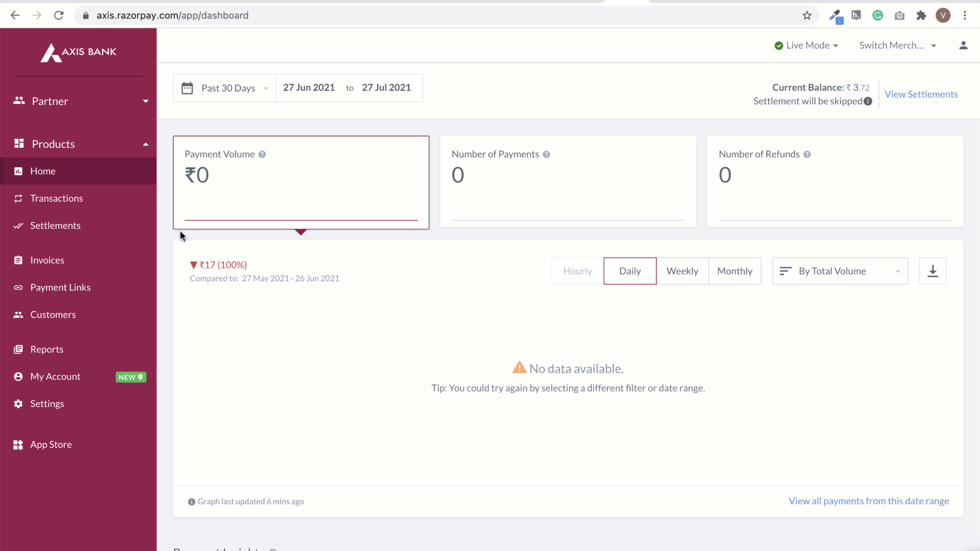Select the Monthly graph interval
The height and width of the screenshot is (551, 980).
[x=735, y=271]
